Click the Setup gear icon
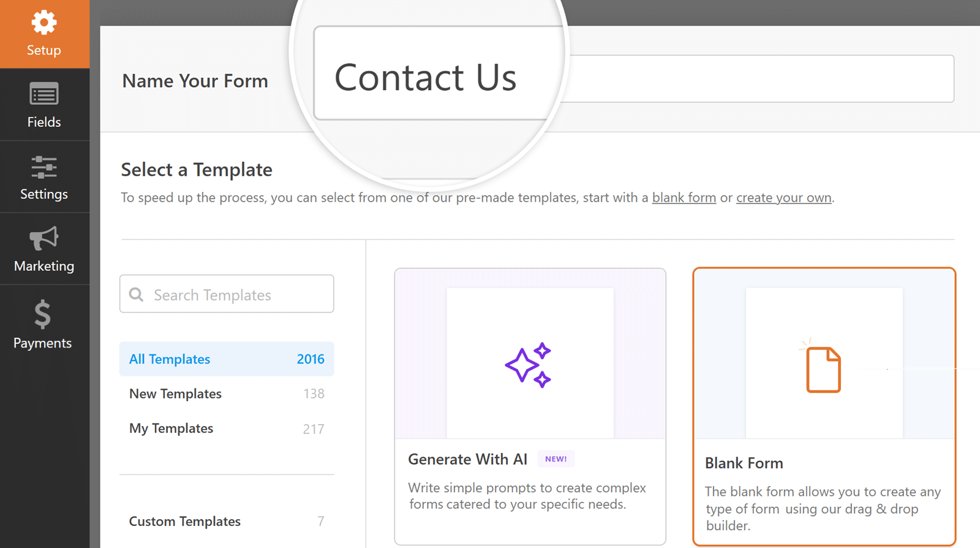This screenshot has height=548, width=980. pos(44,23)
